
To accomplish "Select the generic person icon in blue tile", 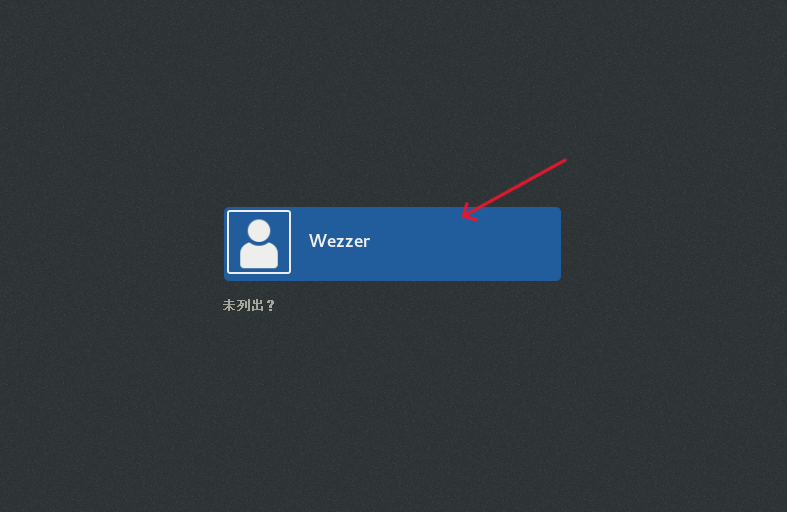I will pos(259,242).
